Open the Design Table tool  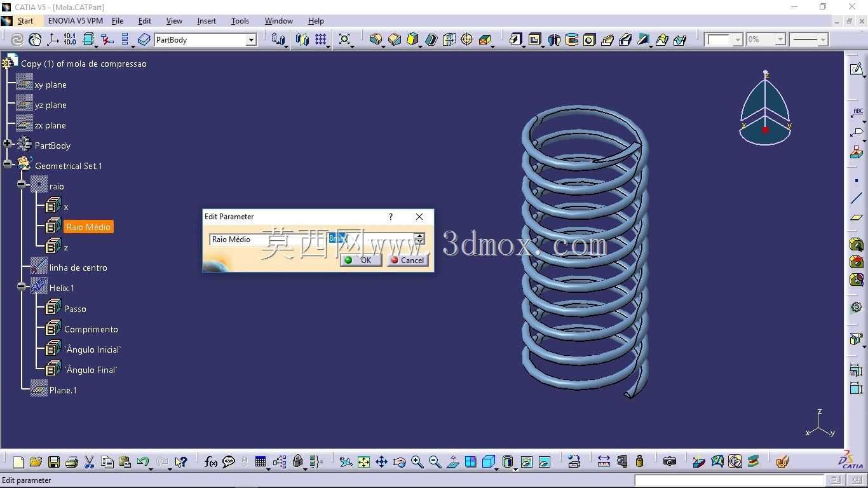261,462
